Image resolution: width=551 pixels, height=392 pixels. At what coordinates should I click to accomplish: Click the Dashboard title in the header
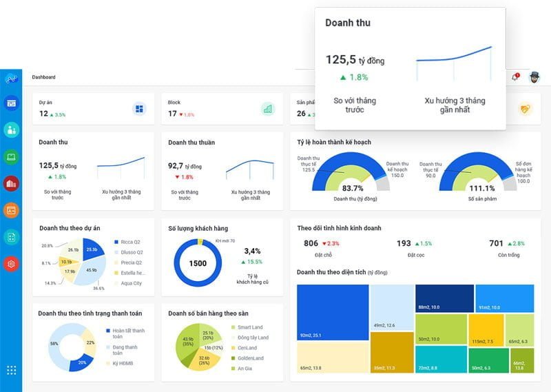point(43,77)
